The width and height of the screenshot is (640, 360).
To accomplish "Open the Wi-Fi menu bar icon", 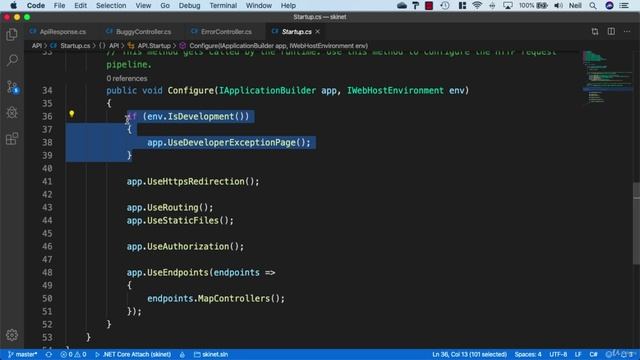I will (477, 5).
